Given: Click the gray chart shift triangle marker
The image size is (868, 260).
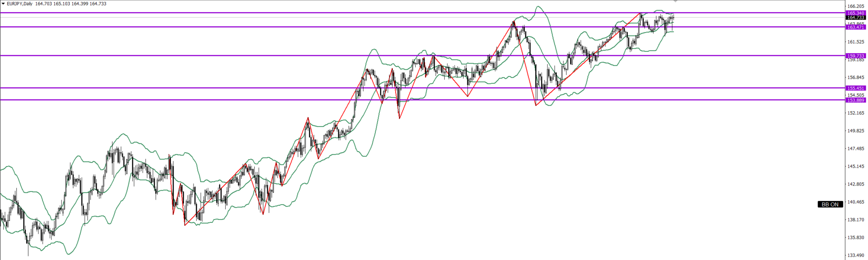Looking at the screenshot, I should coord(675,1).
